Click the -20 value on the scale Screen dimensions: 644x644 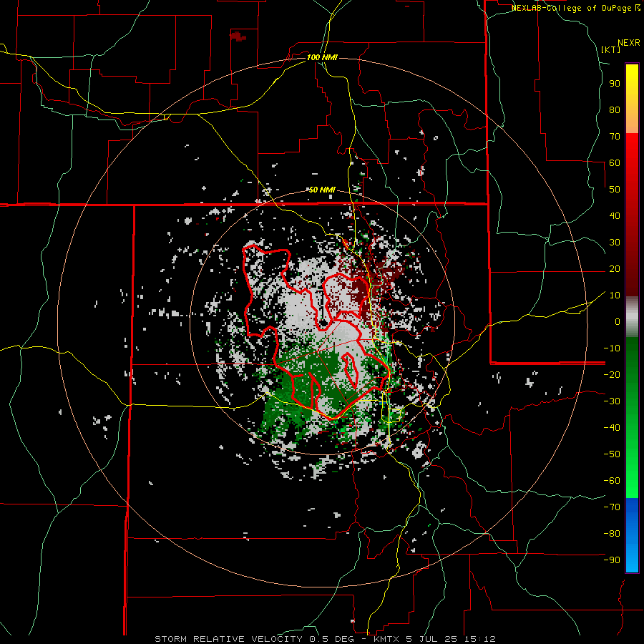(x=612, y=374)
